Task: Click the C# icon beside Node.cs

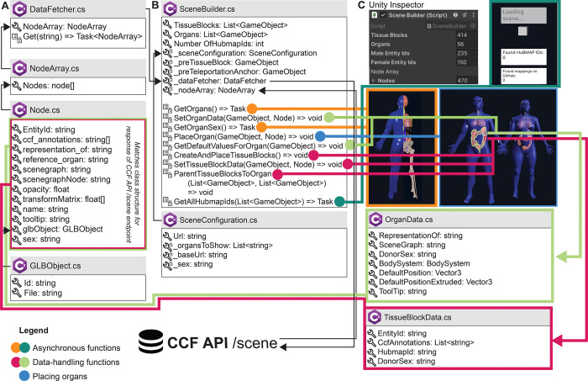Action: (19, 110)
